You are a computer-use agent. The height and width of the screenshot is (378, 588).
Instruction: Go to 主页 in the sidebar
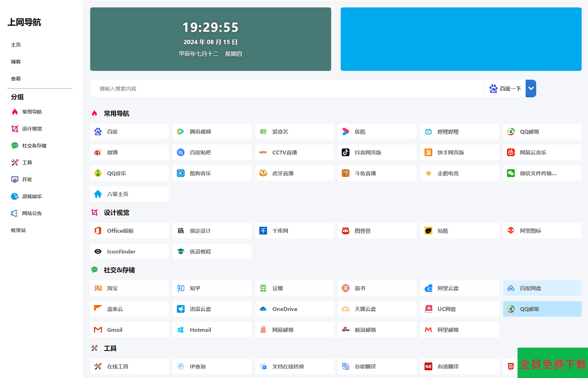16,45
